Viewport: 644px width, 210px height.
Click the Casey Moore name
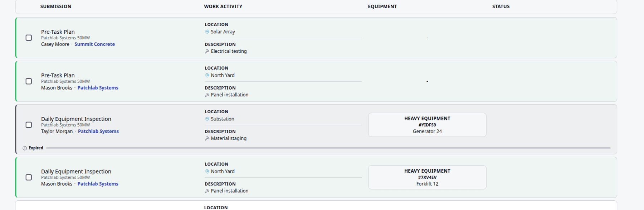click(55, 44)
